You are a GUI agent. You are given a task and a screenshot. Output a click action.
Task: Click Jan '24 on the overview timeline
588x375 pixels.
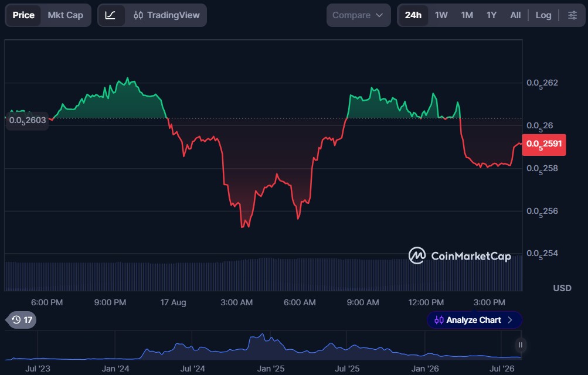click(115, 369)
